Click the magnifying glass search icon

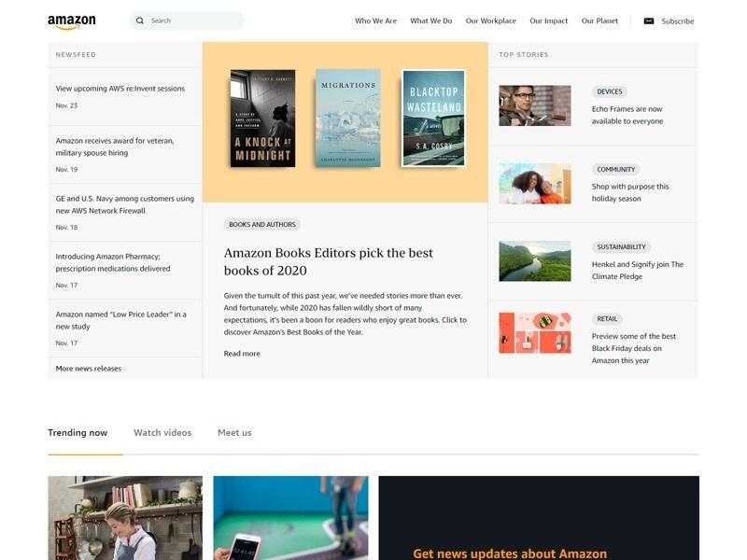coord(140,21)
